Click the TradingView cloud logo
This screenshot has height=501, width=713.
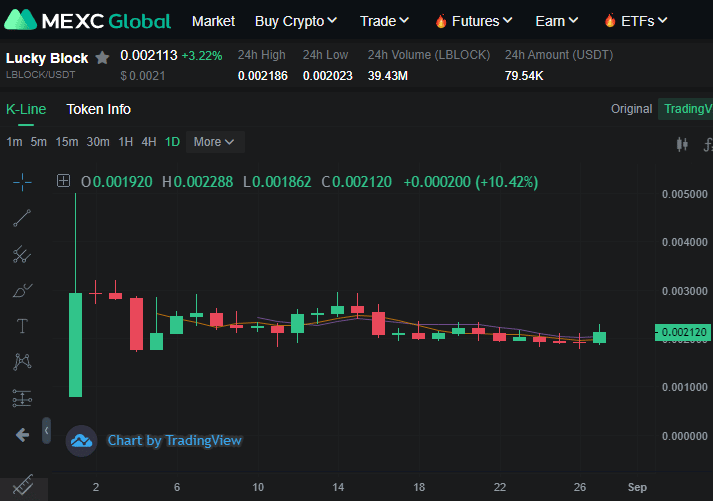pyautogui.click(x=81, y=441)
